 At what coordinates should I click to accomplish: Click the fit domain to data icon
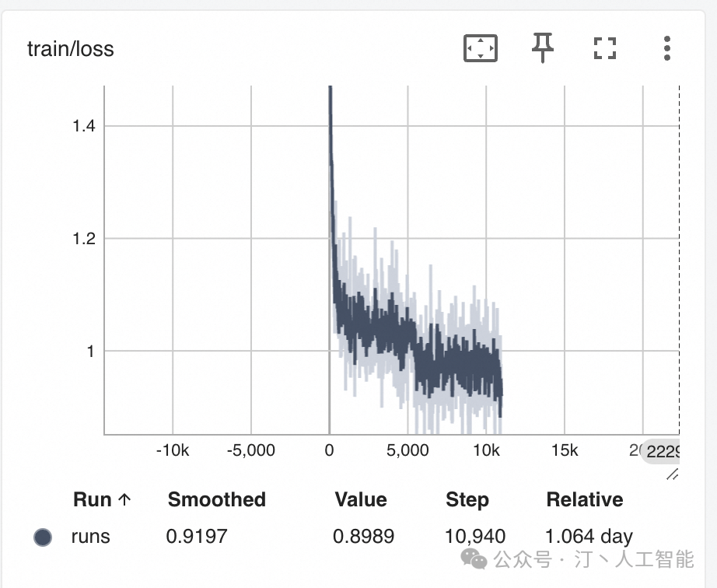point(480,48)
